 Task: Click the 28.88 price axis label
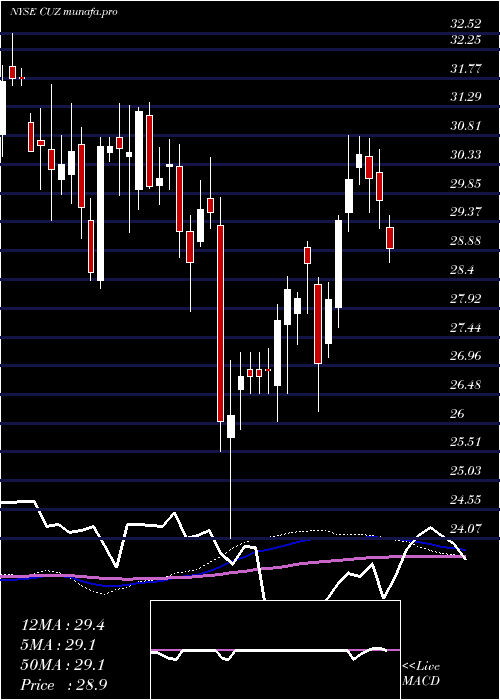pos(466,241)
